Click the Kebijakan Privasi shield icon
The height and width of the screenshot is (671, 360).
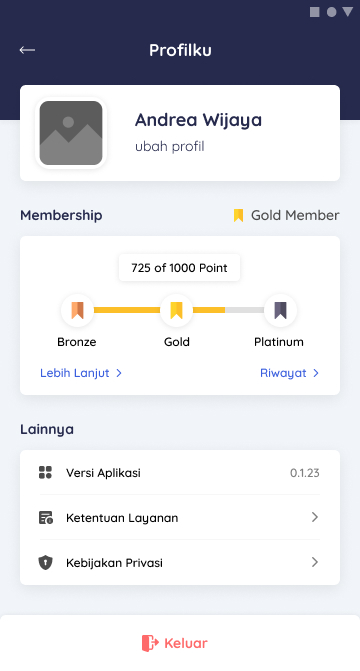(x=45, y=562)
